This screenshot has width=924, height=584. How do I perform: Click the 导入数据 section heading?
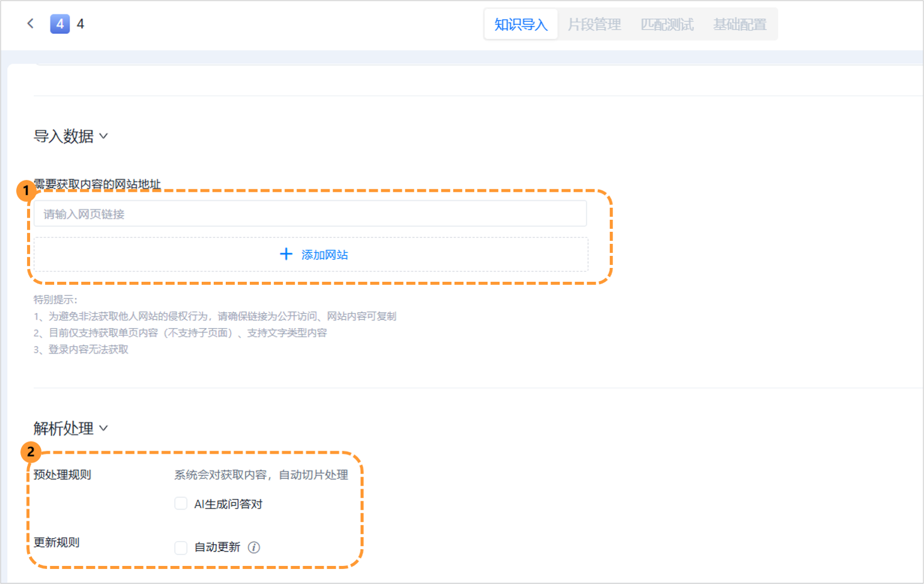click(x=64, y=136)
